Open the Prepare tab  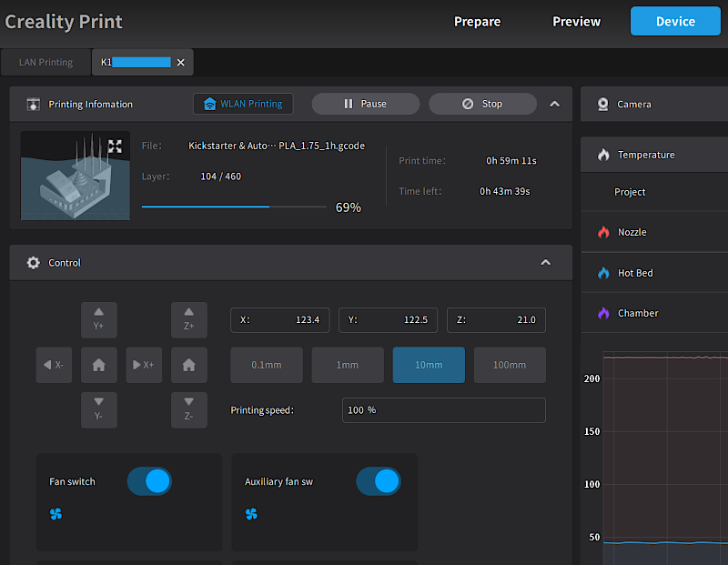pos(477,21)
